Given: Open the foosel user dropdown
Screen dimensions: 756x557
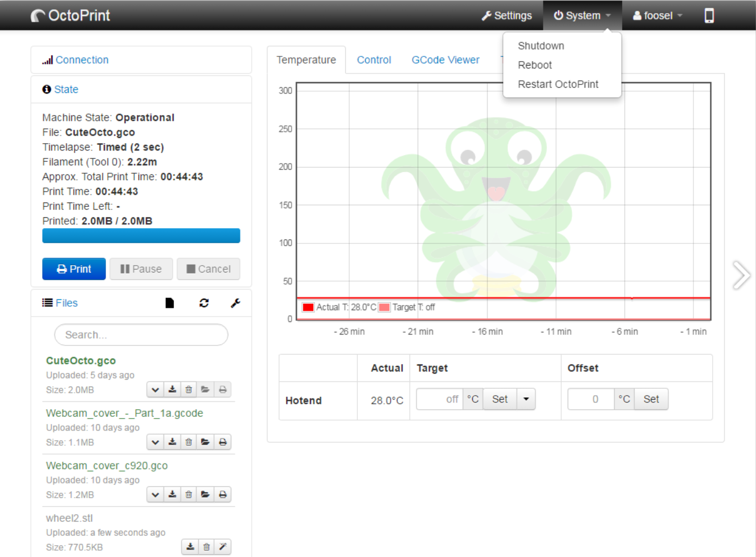Looking at the screenshot, I should point(657,15).
